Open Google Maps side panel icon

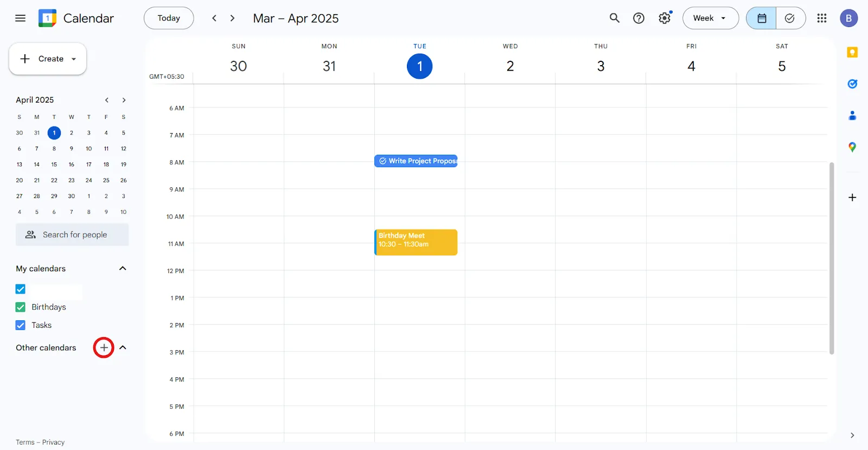(x=852, y=147)
